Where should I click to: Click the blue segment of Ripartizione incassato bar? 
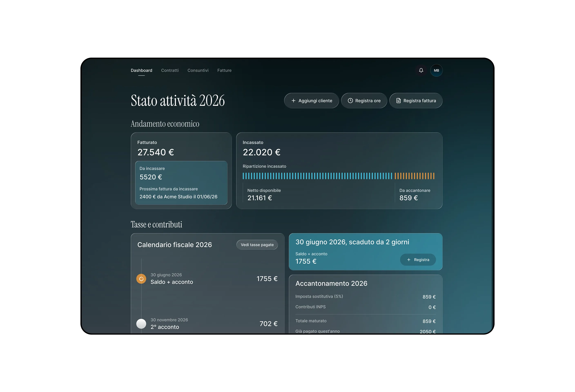[x=318, y=176]
